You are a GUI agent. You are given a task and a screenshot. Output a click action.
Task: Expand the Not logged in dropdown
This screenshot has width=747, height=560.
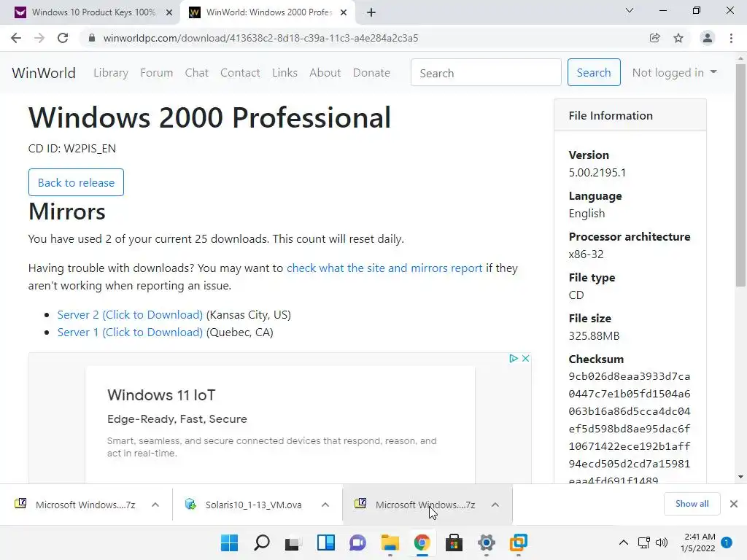pyautogui.click(x=675, y=72)
